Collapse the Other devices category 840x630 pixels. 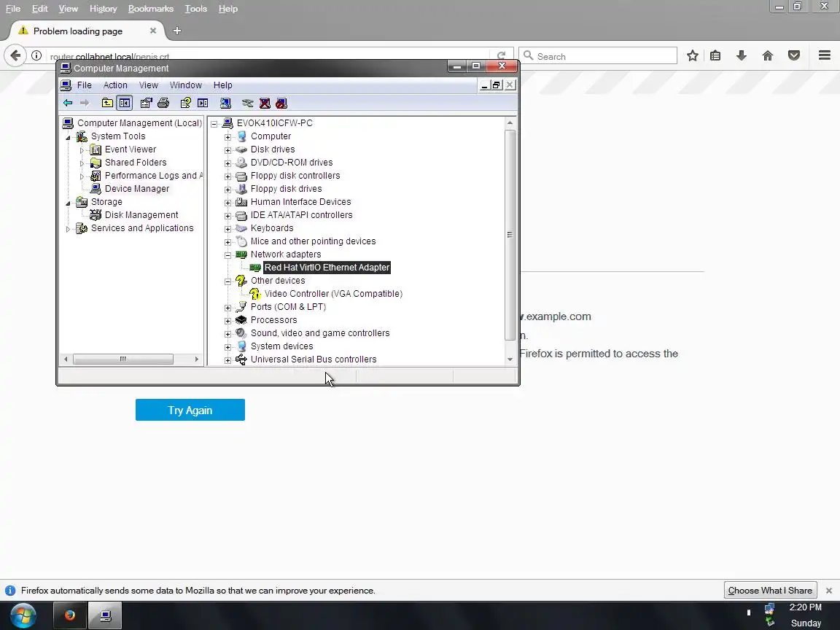[227, 281]
